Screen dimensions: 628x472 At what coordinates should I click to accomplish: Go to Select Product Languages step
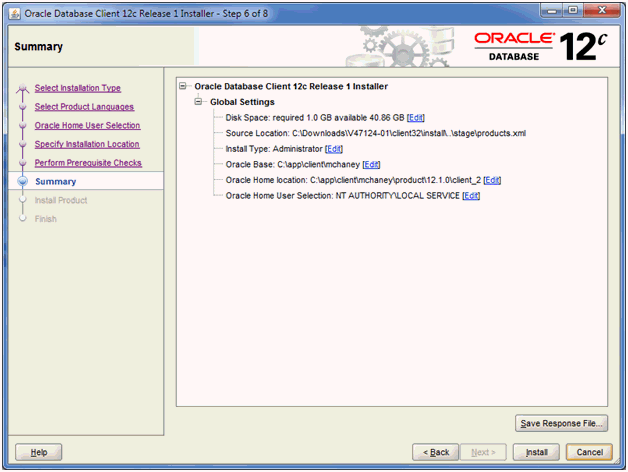pyautogui.click(x=84, y=107)
